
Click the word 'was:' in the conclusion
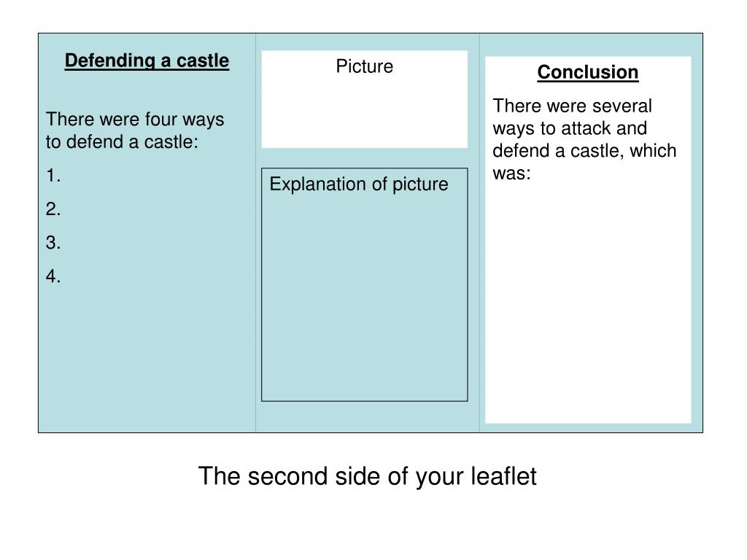pyautogui.click(x=511, y=174)
